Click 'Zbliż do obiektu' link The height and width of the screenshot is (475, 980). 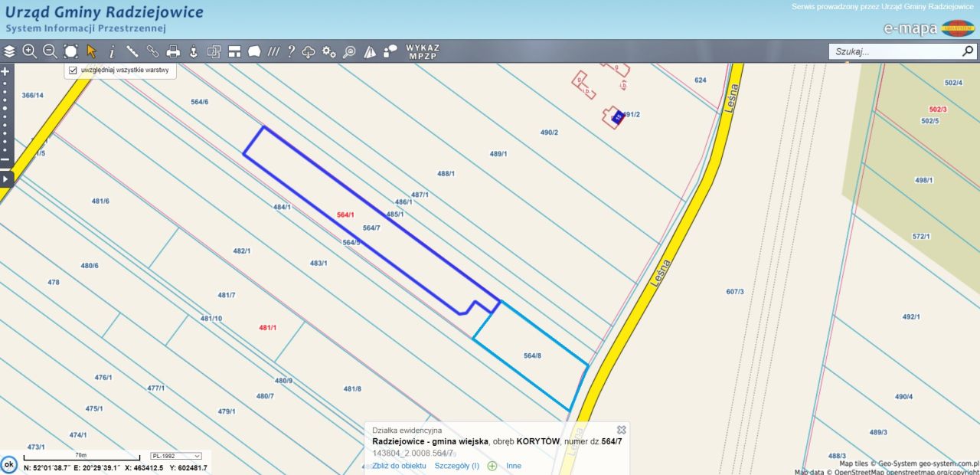point(399,466)
